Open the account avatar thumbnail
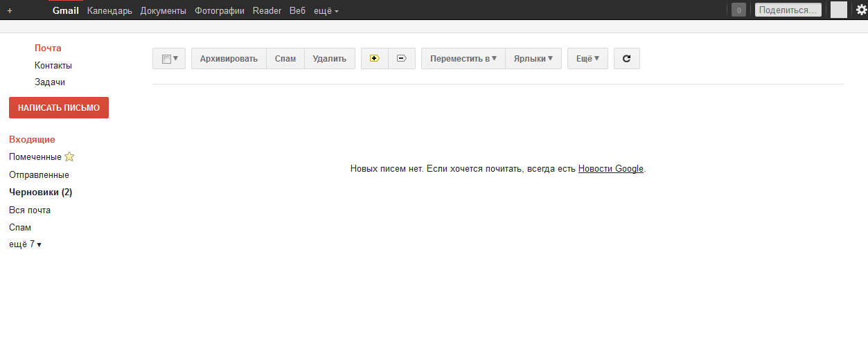The height and width of the screenshot is (351, 868). 839,10
